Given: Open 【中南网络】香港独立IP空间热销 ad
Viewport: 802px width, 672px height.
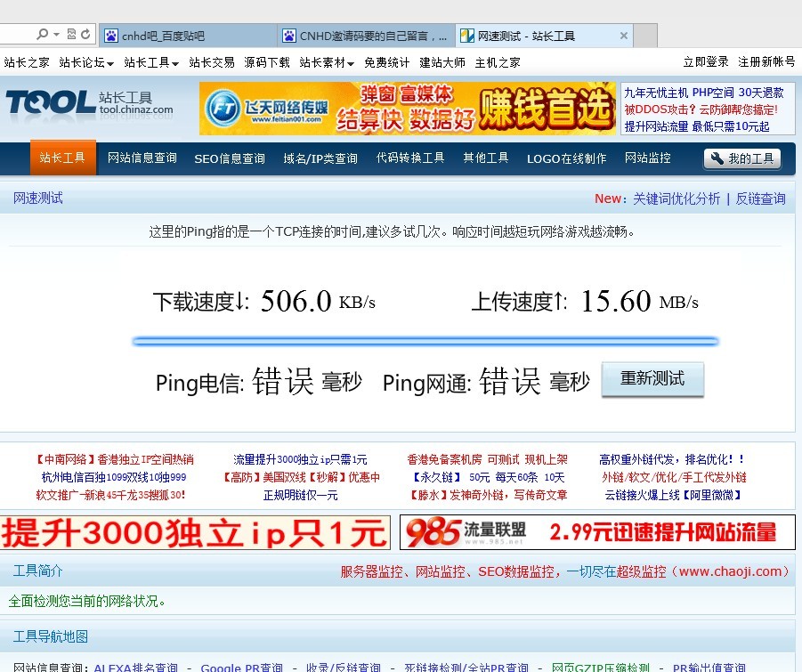Looking at the screenshot, I should tap(114, 459).
